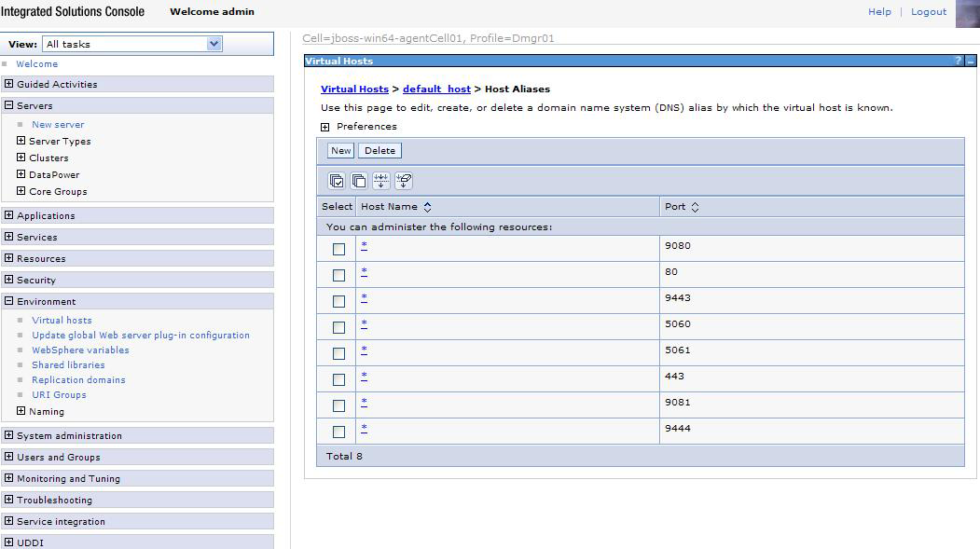Collapse the Environment navigation section

pyautogui.click(x=9, y=301)
